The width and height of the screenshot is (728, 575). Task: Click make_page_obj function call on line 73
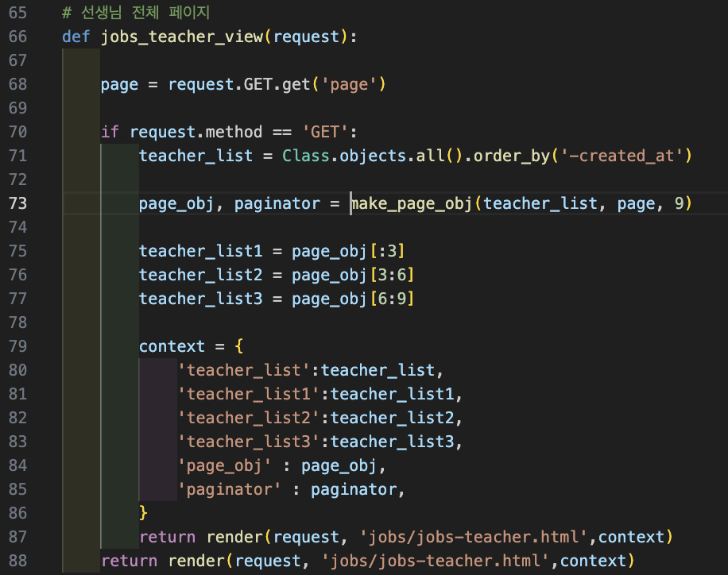(x=412, y=203)
